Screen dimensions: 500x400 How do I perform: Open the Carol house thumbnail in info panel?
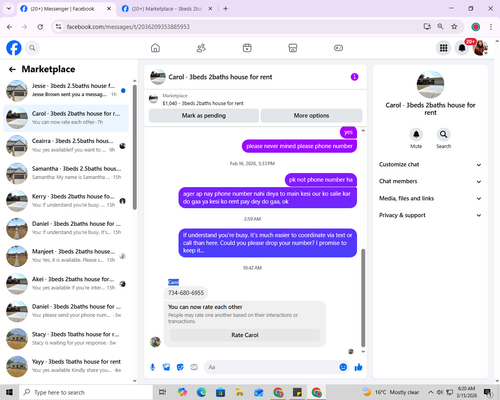click(430, 84)
